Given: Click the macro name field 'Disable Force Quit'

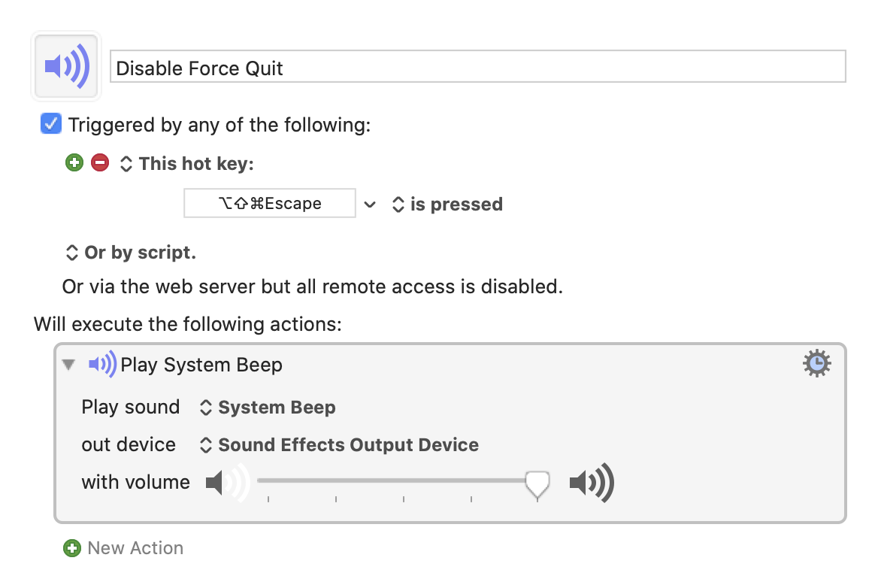Looking at the screenshot, I should click(478, 68).
